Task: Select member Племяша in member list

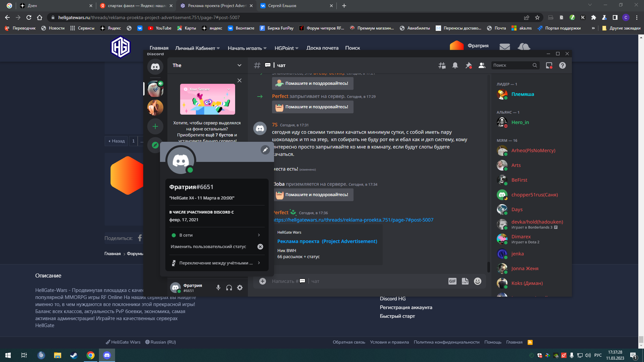Action: (x=532, y=95)
